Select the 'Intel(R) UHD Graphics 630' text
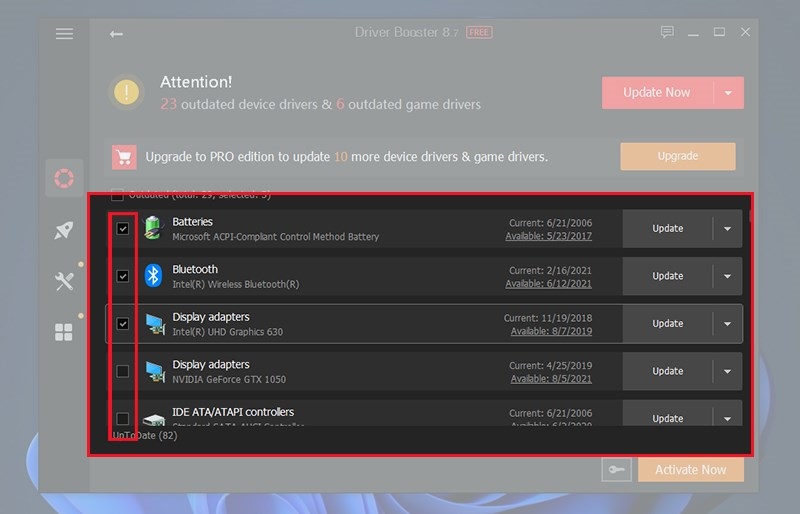800x514 pixels. [228, 332]
